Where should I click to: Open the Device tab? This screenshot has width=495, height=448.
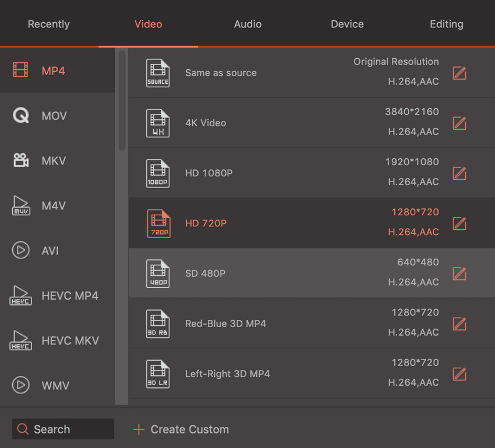pyautogui.click(x=347, y=24)
